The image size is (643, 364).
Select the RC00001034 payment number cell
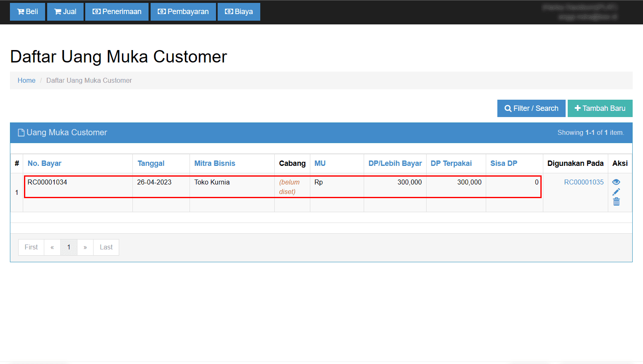pos(78,192)
